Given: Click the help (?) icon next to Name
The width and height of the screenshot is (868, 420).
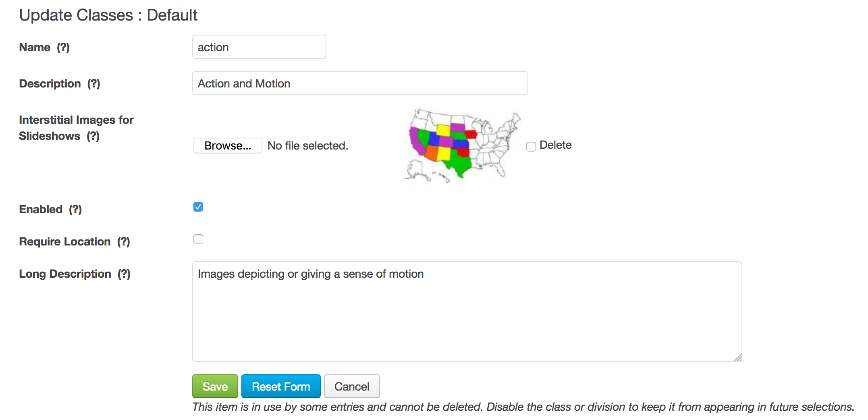Looking at the screenshot, I should (x=63, y=48).
